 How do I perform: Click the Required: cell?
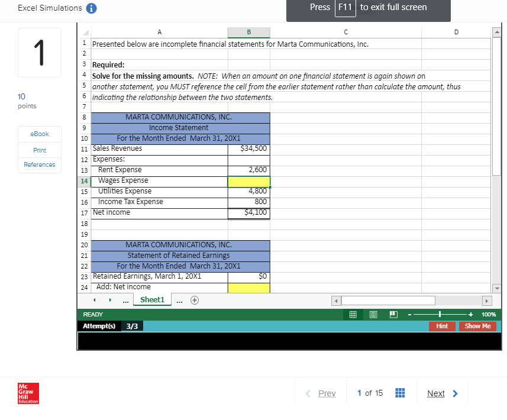159,65
